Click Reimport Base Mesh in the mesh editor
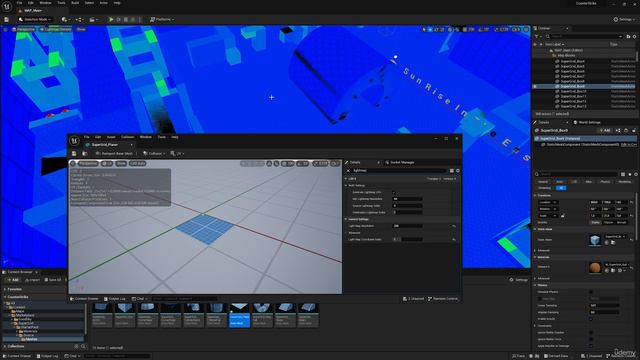This screenshot has width=640, height=360. click(114, 153)
